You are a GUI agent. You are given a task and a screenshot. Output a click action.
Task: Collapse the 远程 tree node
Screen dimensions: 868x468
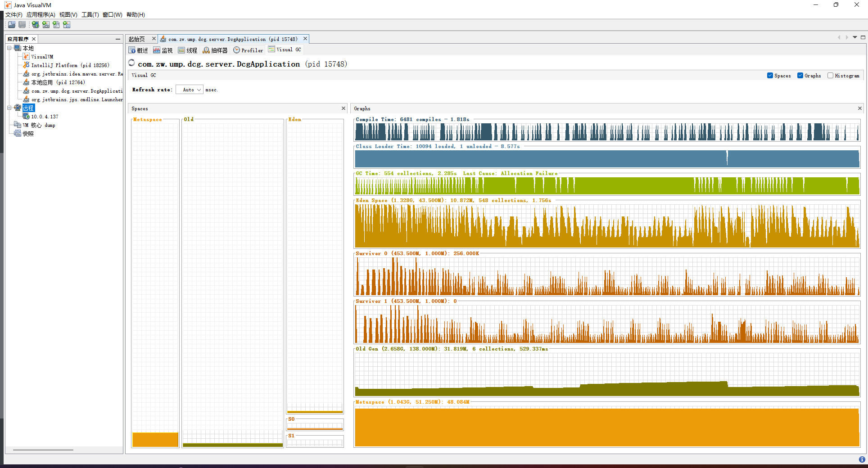tap(9, 108)
